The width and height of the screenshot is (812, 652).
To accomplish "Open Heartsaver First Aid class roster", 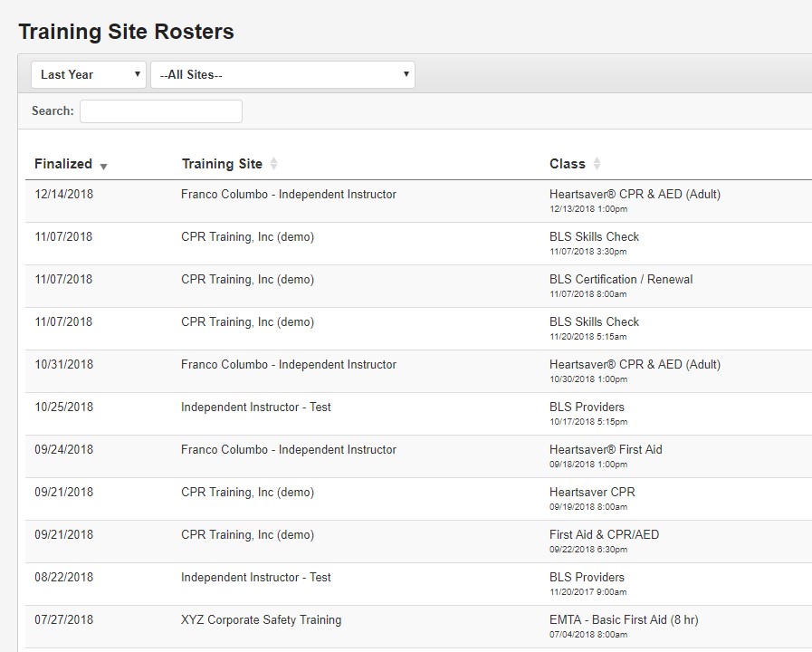I will click(x=606, y=449).
